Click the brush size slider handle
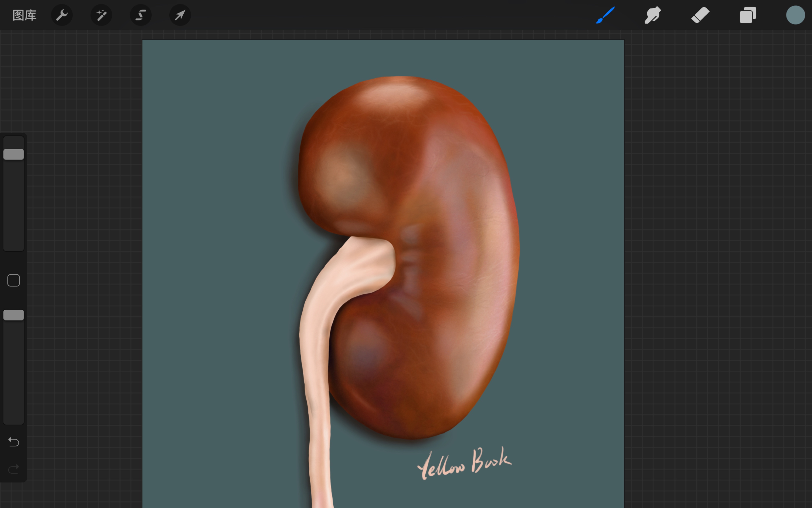This screenshot has height=508, width=812. (x=14, y=154)
